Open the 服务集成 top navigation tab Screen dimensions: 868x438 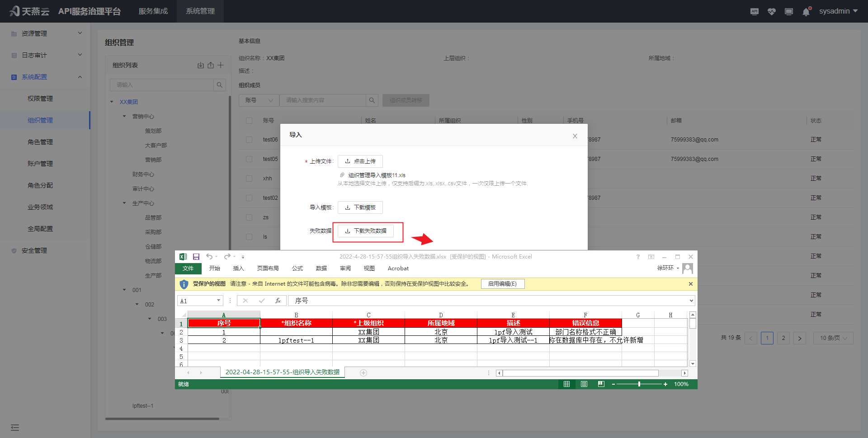point(153,11)
